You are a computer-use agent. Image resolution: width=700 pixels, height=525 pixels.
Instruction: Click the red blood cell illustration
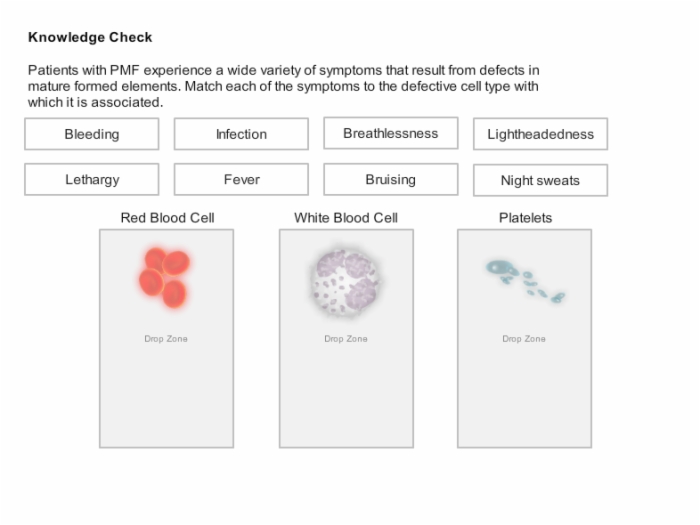[165, 278]
